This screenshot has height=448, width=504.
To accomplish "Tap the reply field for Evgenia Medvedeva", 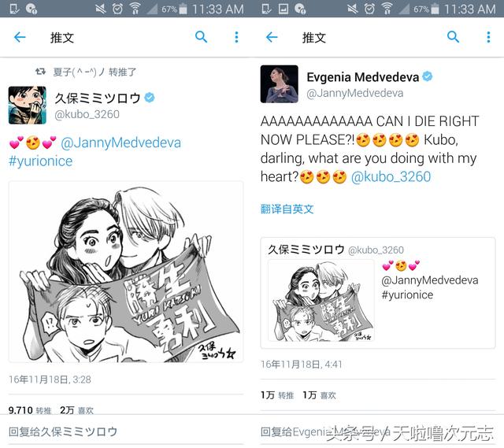I will (378, 431).
